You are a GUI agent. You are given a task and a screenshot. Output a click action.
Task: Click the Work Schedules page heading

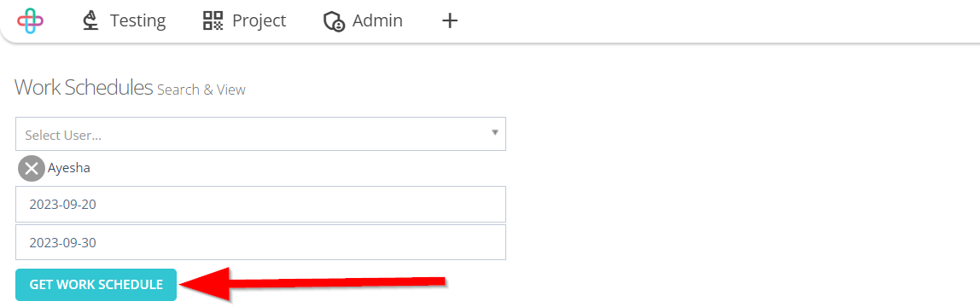[x=84, y=87]
